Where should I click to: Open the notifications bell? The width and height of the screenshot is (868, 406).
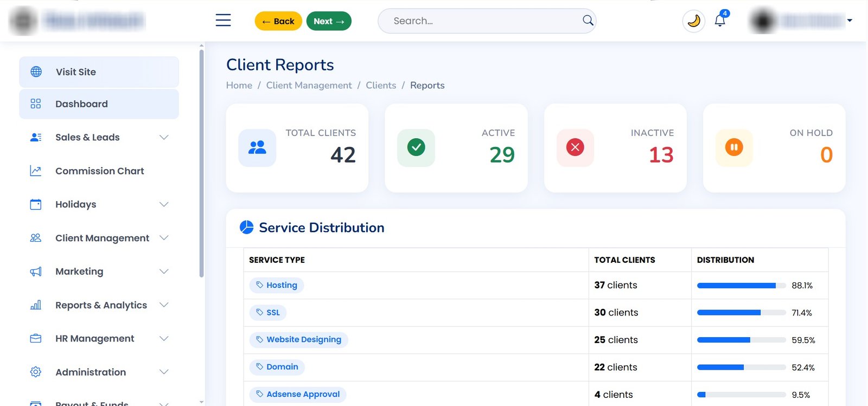coord(720,21)
